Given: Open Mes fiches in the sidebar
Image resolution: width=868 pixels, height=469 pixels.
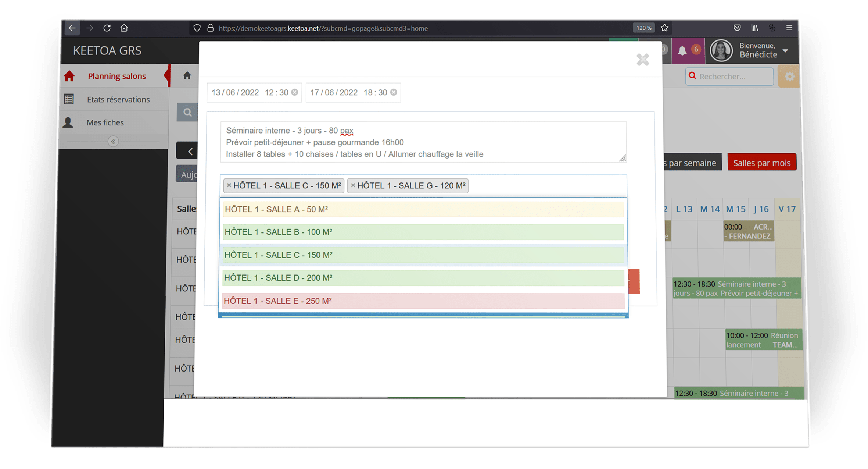Looking at the screenshot, I should coord(105,122).
